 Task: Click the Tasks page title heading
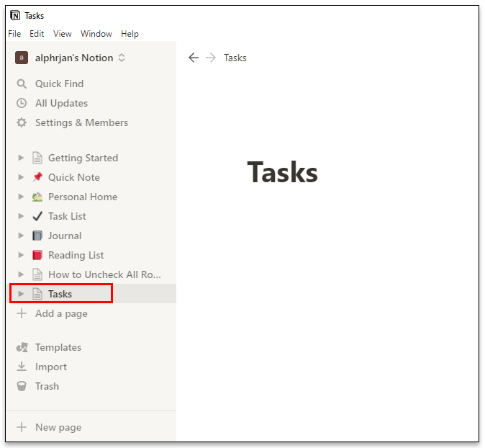(282, 172)
